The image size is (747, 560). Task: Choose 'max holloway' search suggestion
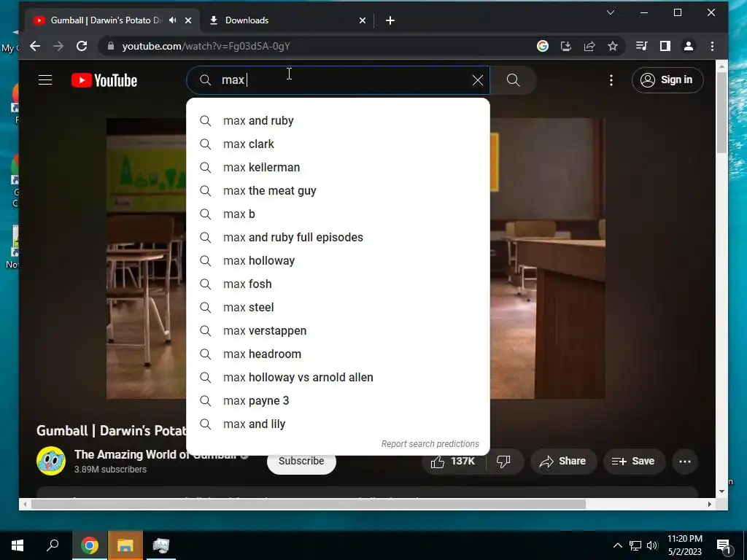pyautogui.click(x=338, y=260)
